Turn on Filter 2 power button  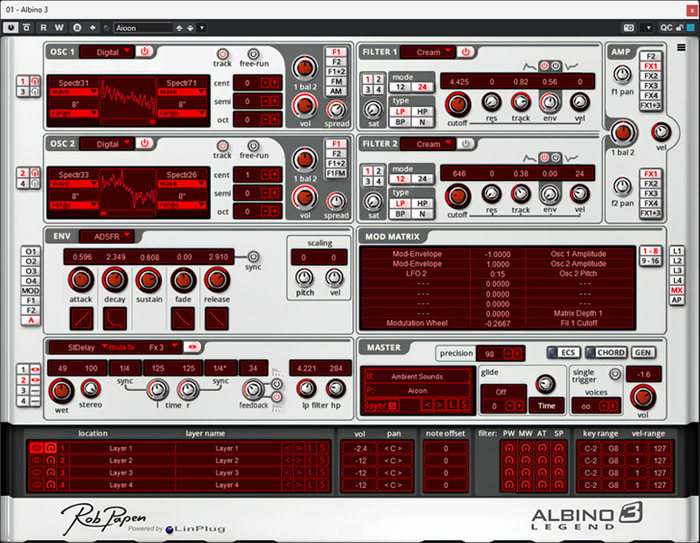tap(465, 143)
